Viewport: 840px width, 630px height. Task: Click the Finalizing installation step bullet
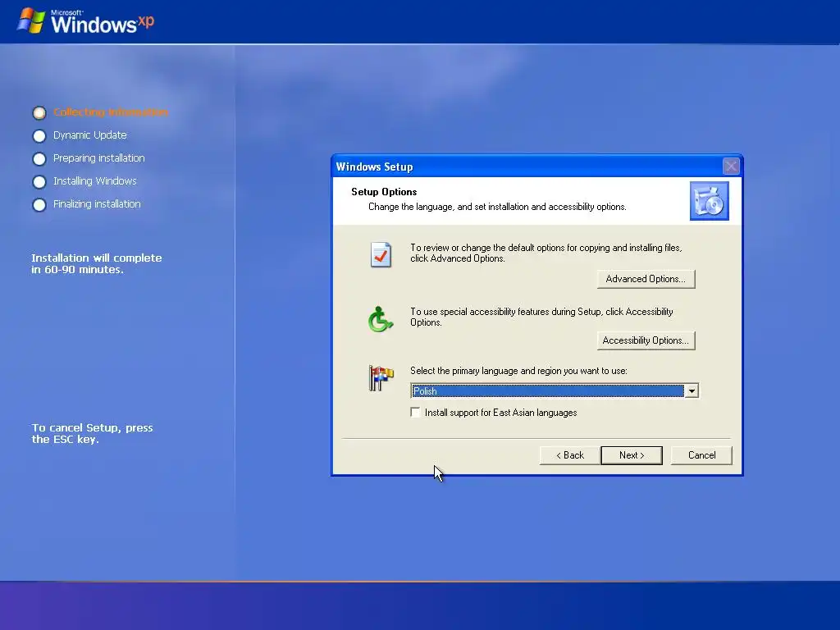point(39,205)
